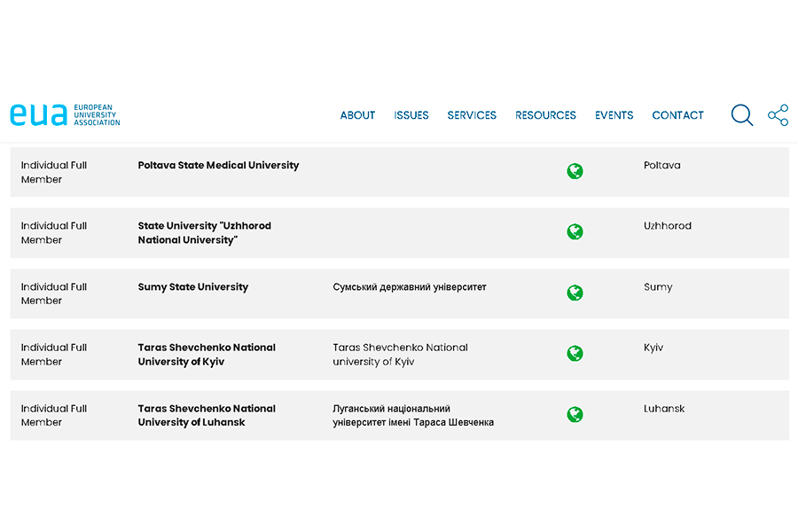Click the Luhansk university globe icon
This screenshot has width=798, height=532.
click(575, 414)
